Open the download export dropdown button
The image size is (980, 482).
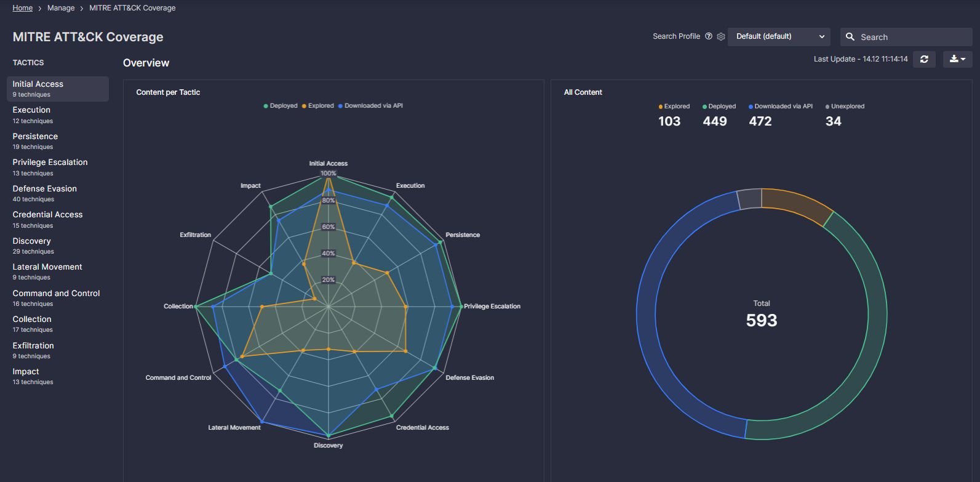tap(957, 59)
